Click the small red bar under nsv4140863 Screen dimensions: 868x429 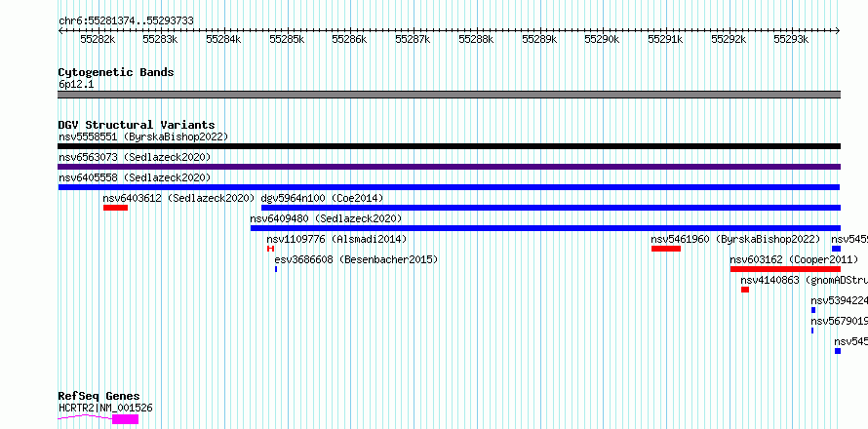(745, 290)
